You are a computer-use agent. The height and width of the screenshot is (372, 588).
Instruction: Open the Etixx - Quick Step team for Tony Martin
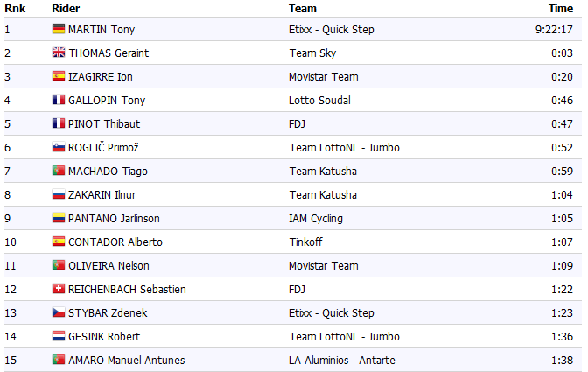click(331, 30)
